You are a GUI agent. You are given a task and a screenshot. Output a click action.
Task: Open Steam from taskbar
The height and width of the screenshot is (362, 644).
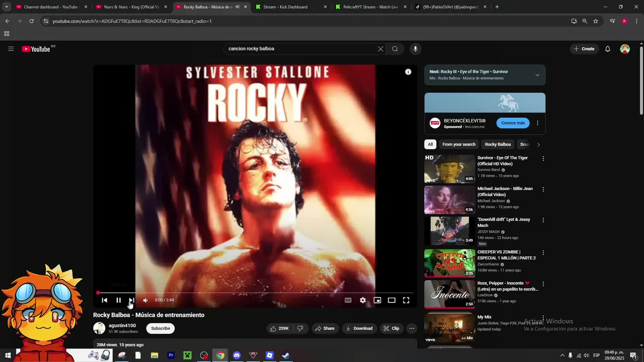(285, 355)
